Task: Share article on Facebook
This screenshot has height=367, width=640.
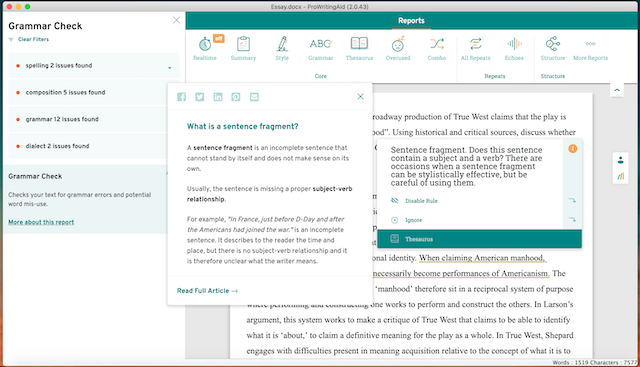Action: point(182,97)
